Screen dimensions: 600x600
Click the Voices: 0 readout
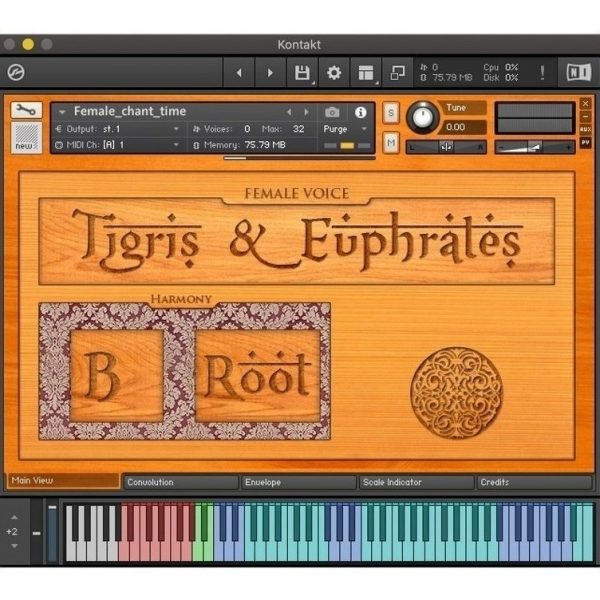pyautogui.click(x=222, y=129)
